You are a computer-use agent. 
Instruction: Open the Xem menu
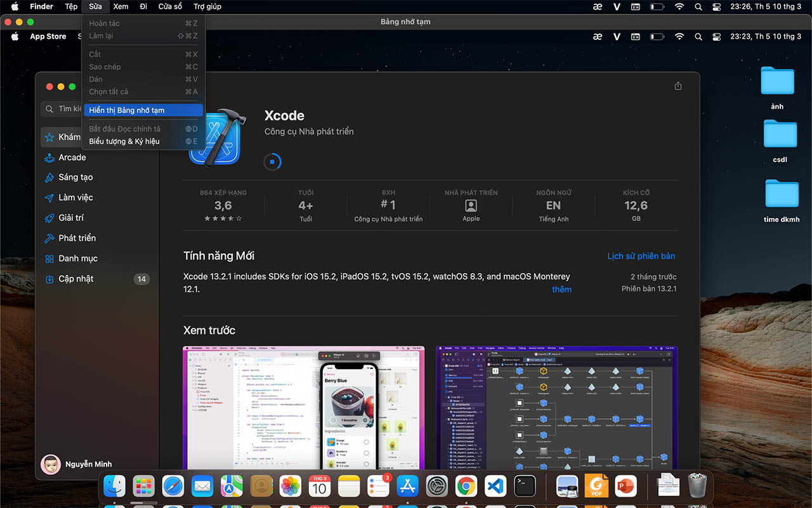point(121,6)
